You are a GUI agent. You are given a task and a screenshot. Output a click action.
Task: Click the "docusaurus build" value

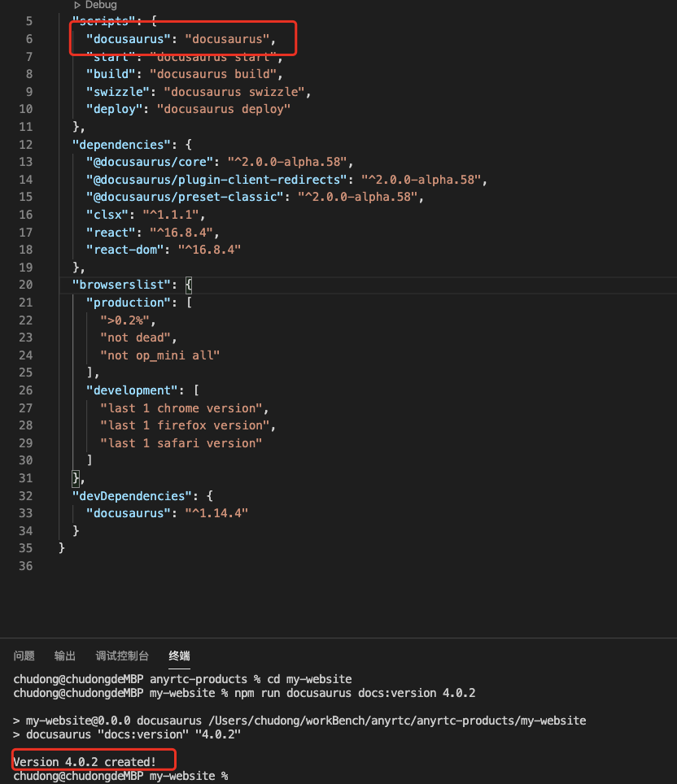[x=213, y=74]
